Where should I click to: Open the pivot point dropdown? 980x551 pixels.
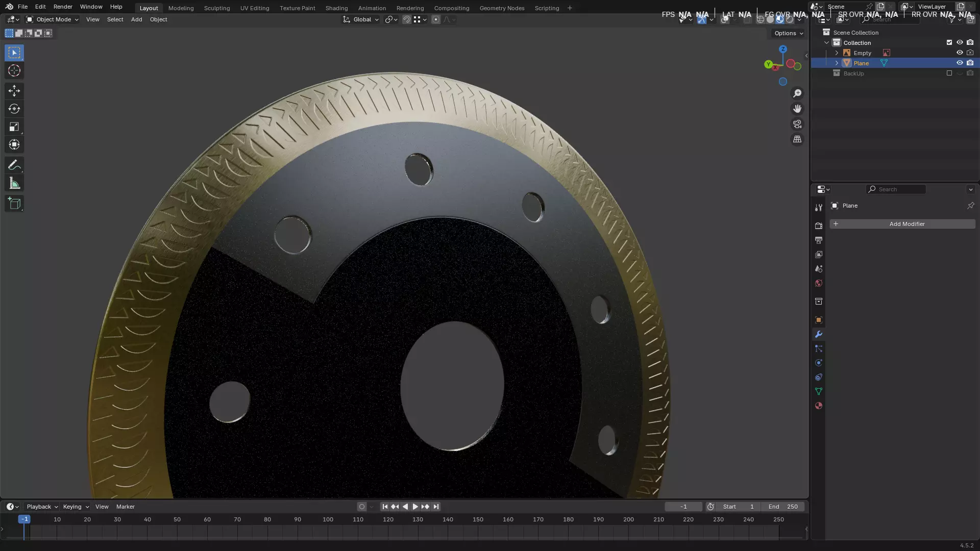coord(391,19)
